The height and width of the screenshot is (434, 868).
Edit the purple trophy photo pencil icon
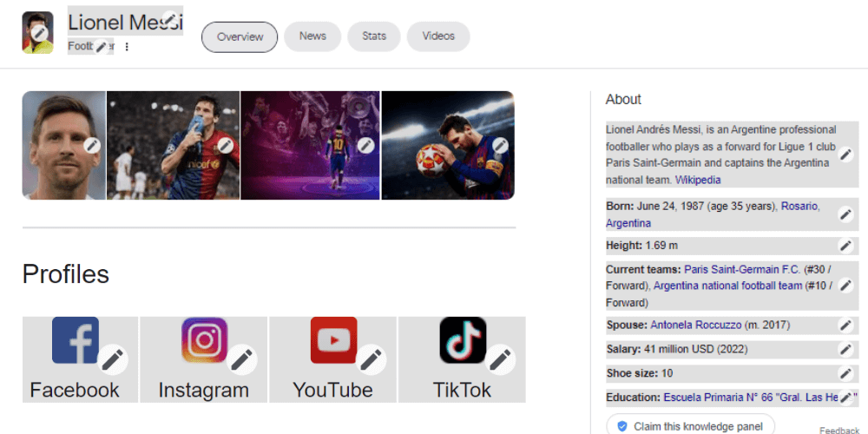[365, 146]
